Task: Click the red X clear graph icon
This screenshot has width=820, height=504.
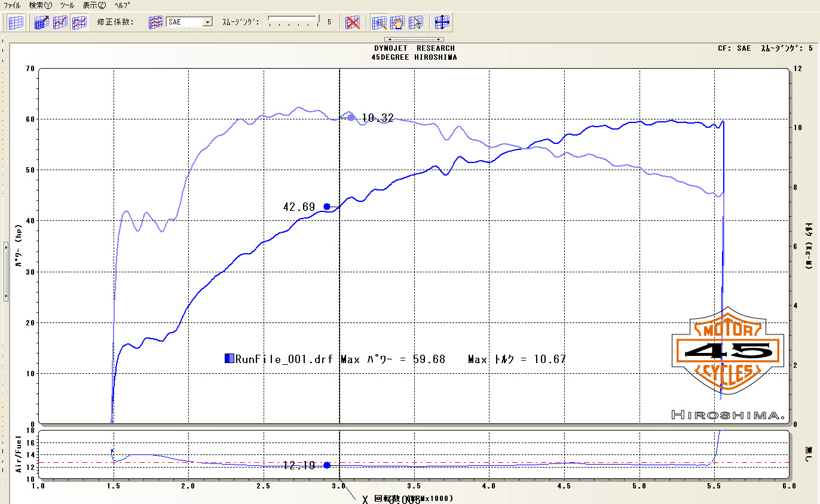Action: pos(353,23)
